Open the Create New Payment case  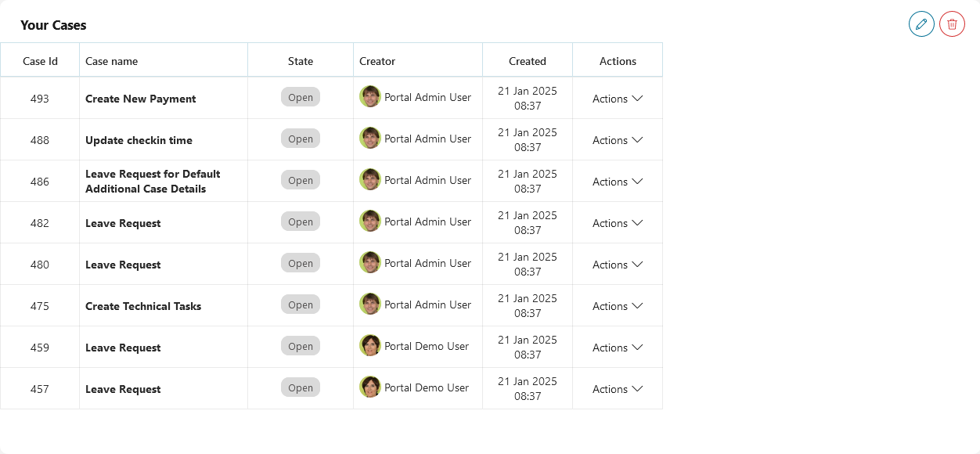[141, 99]
